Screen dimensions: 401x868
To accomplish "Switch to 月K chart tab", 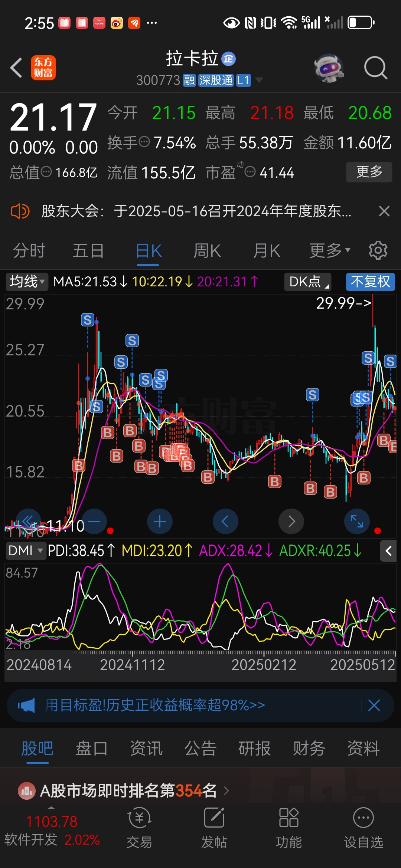I will tap(267, 250).
